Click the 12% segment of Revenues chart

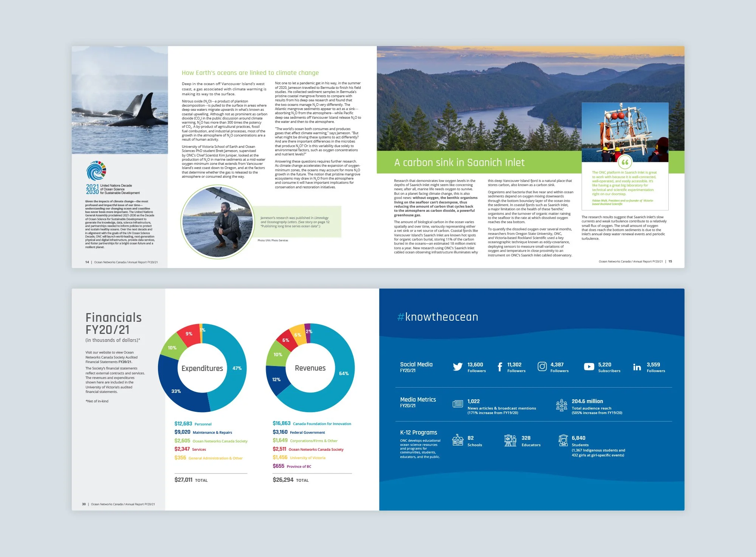(277, 380)
